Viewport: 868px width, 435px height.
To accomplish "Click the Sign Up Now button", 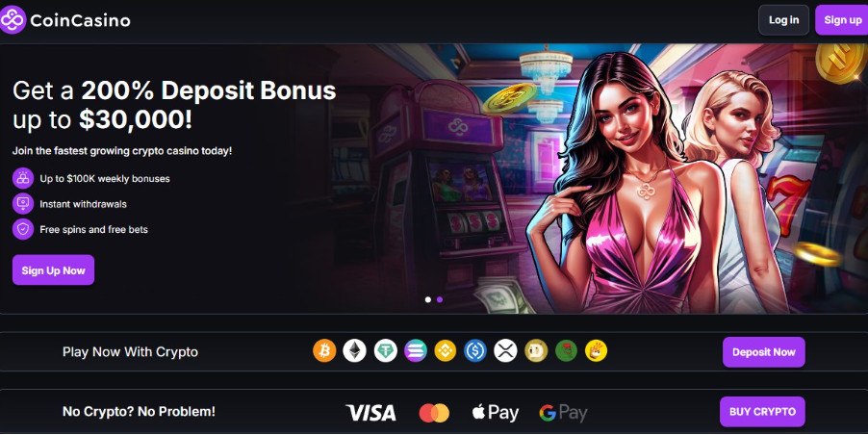I will click(53, 270).
